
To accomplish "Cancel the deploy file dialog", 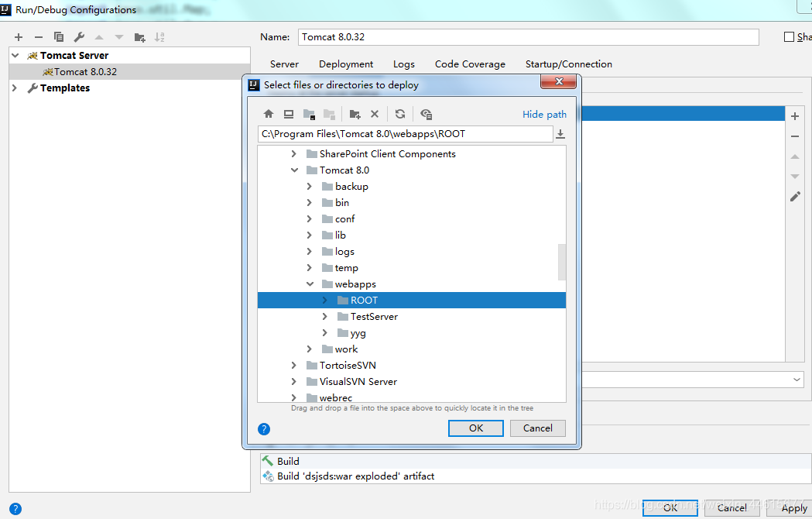I will click(x=537, y=428).
